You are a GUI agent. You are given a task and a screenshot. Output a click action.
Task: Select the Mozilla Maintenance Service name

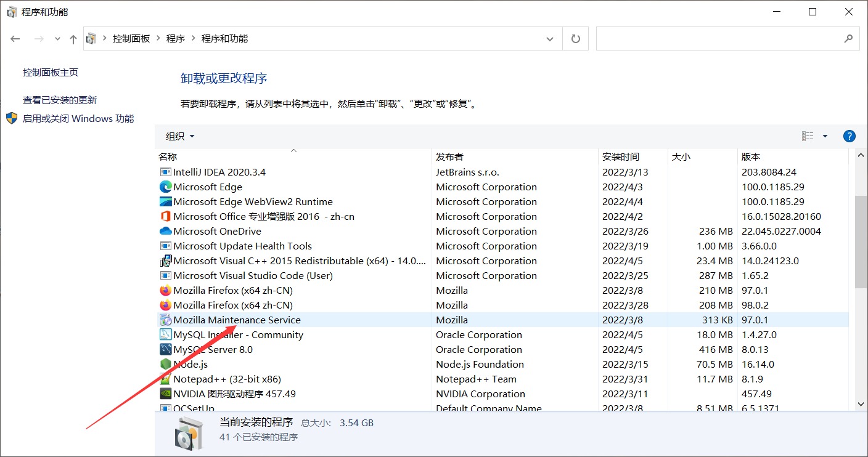click(x=237, y=320)
